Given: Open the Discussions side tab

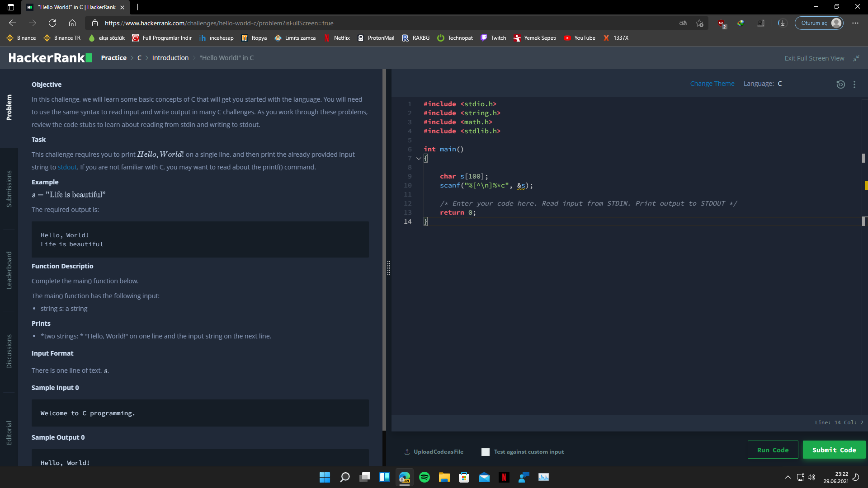Looking at the screenshot, I should pyautogui.click(x=9, y=352).
